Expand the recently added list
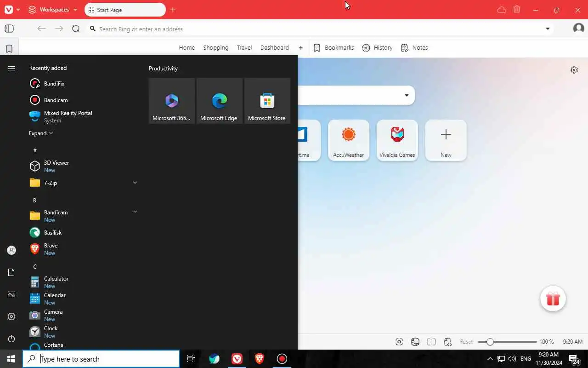The width and height of the screenshot is (588, 368). click(x=41, y=133)
